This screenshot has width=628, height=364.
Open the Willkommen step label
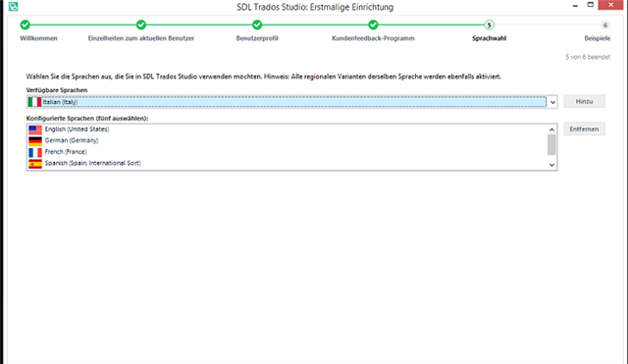[x=38, y=38]
